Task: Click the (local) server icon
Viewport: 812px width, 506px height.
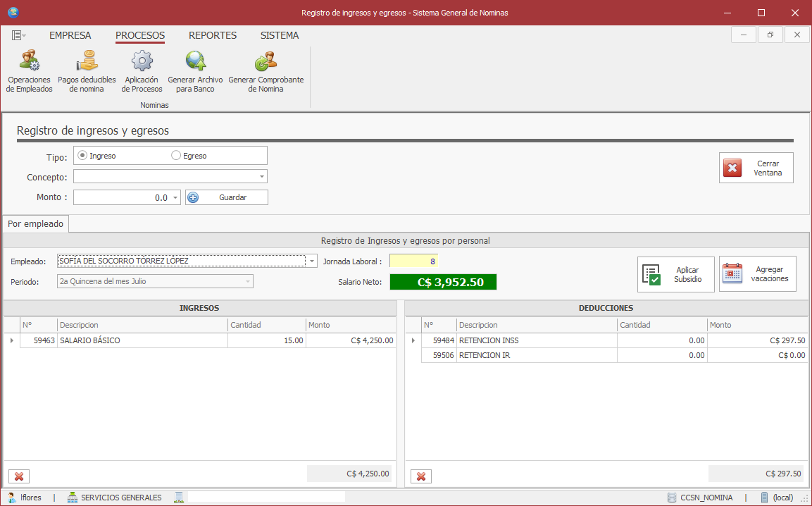Action: (x=764, y=498)
